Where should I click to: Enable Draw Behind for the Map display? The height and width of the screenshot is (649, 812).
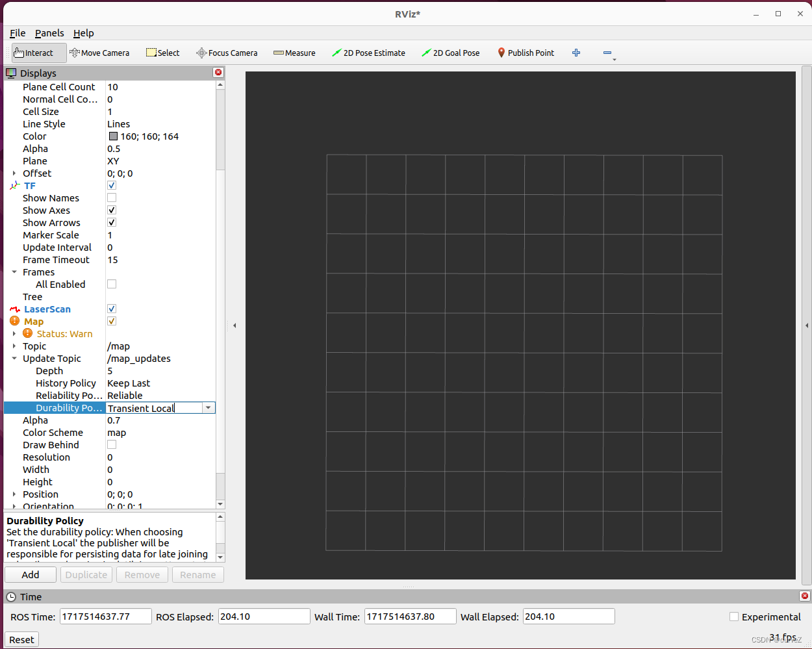pyautogui.click(x=111, y=444)
